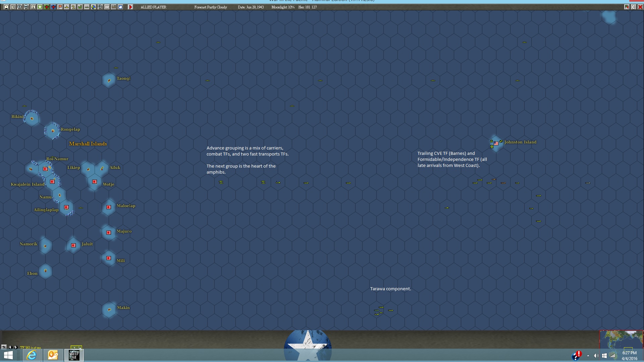Click the help alert tray icon
Screen dimensions: 644x362
tap(577, 356)
